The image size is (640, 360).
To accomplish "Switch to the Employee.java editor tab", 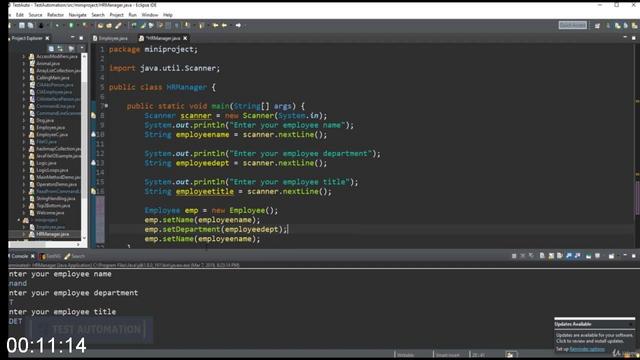I will click(x=110, y=38).
